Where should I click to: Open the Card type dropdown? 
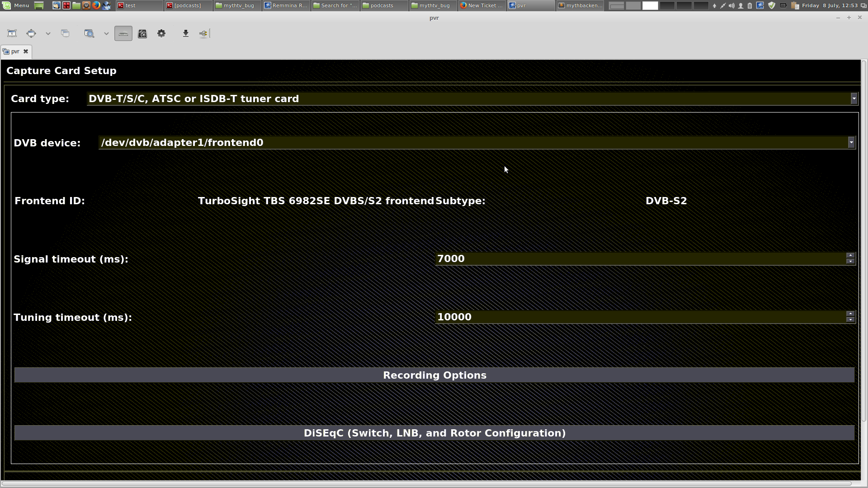click(x=854, y=99)
